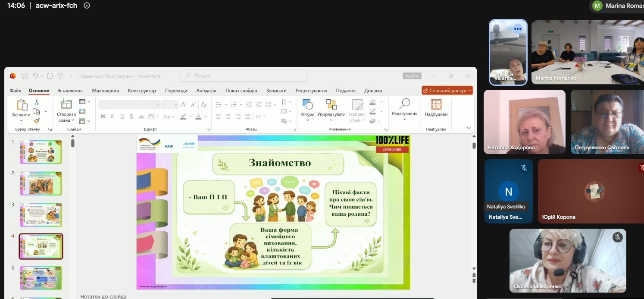Image resolution: width=644 pixels, height=299 pixels.
Task: Click the Undo arrow icon
Action: tap(35, 76)
